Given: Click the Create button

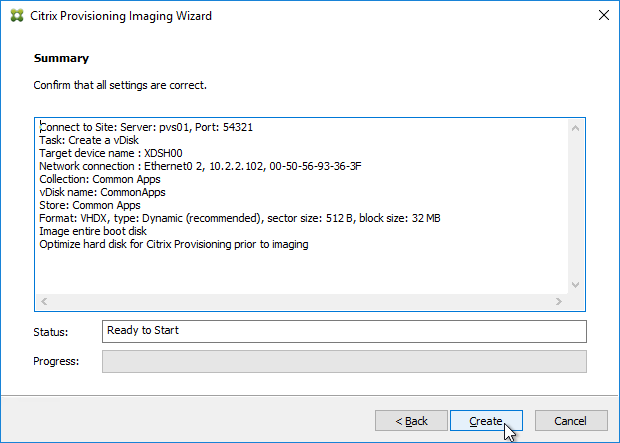Looking at the screenshot, I should (x=486, y=421).
